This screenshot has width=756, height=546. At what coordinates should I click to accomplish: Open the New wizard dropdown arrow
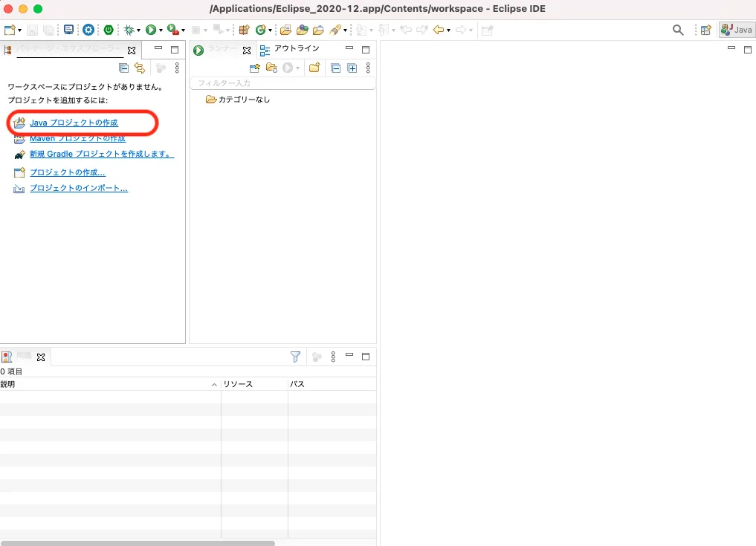click(20, 30)
